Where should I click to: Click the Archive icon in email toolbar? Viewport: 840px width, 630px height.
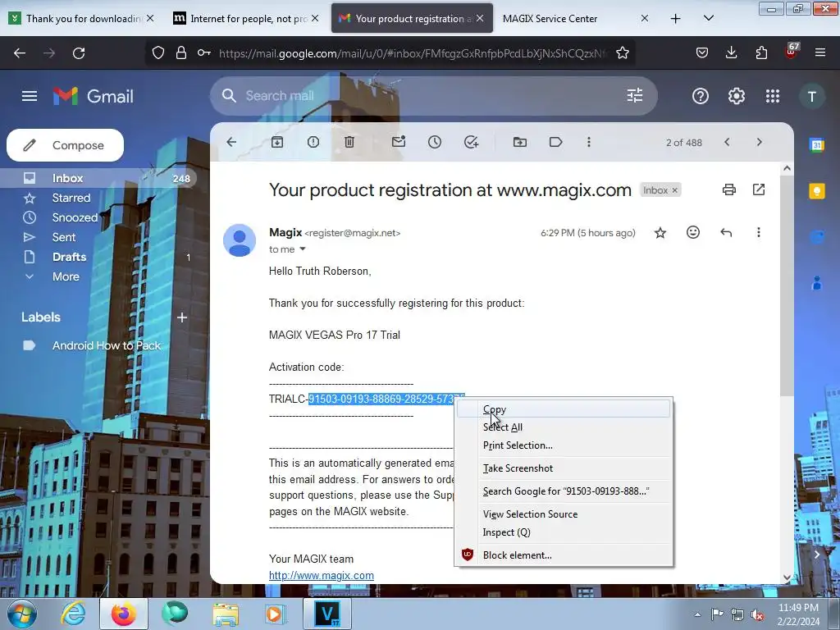coord(277,142)
